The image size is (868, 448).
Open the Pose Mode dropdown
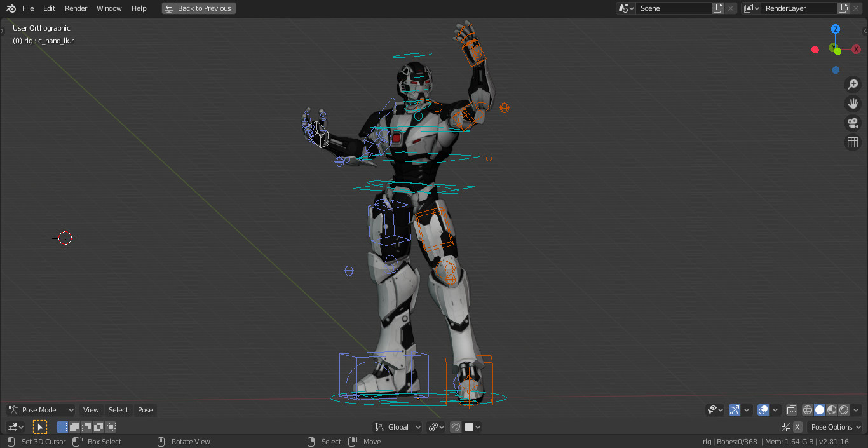40,409
